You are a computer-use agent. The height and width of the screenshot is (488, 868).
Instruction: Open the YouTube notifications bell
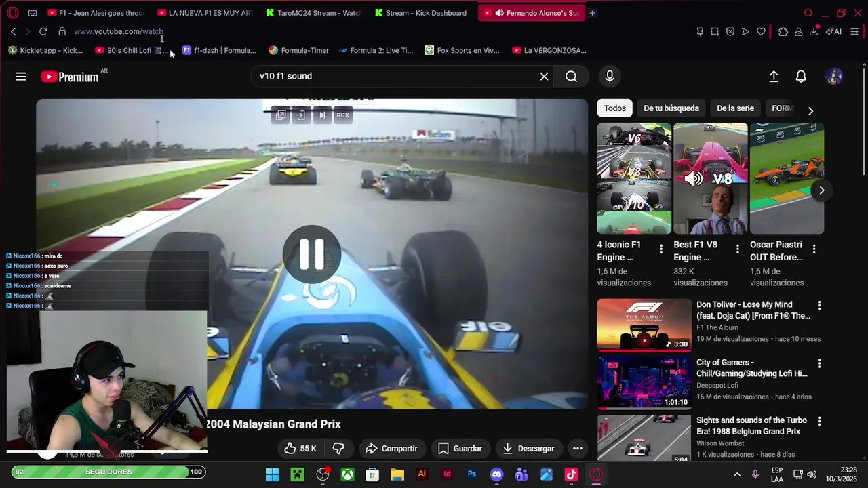tap(801, 77)
